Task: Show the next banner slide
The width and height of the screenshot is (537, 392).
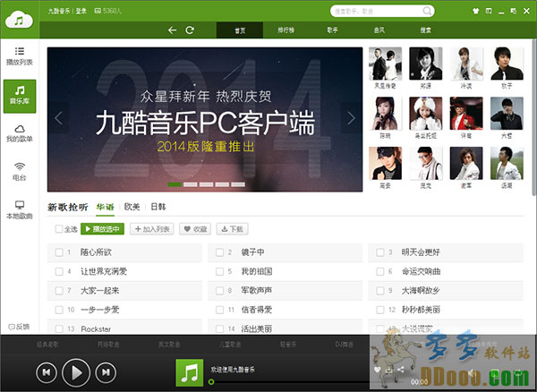Action: click(351, 118)
